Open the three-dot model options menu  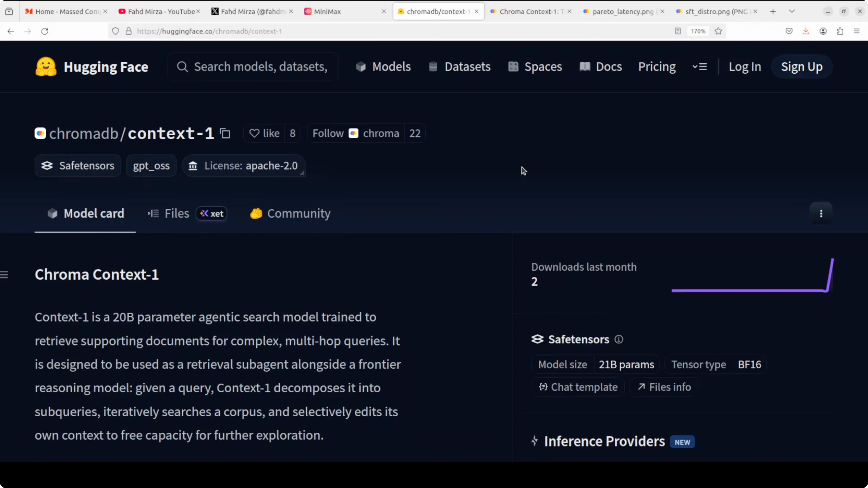pos(821,214)
